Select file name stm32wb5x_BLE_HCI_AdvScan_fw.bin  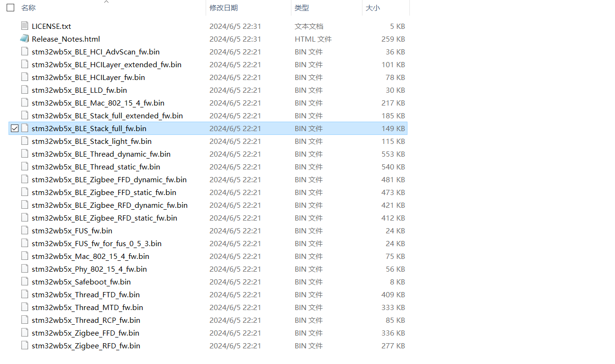click(96, 52)
